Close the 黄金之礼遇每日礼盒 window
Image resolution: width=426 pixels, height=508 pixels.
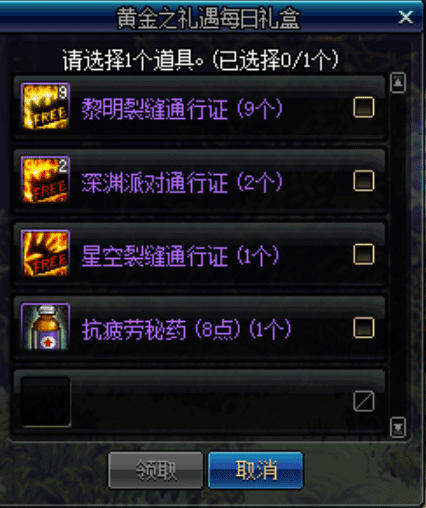[x=406, y=17]
